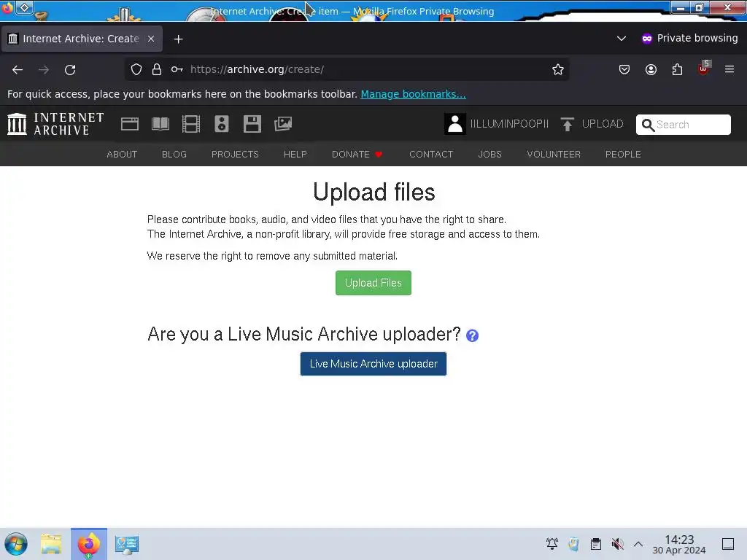747x560 pixels.
Task: Open the JOBS menu item
Action: (489, 155)
